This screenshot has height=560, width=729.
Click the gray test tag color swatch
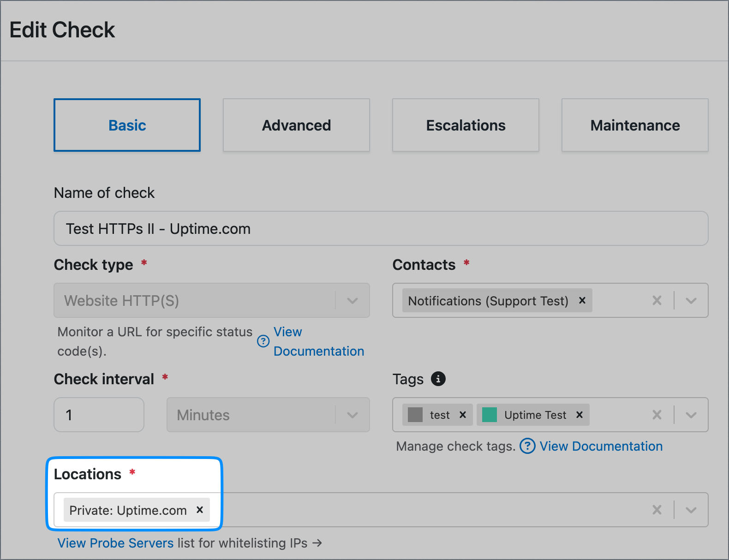[x=415, y=415]
